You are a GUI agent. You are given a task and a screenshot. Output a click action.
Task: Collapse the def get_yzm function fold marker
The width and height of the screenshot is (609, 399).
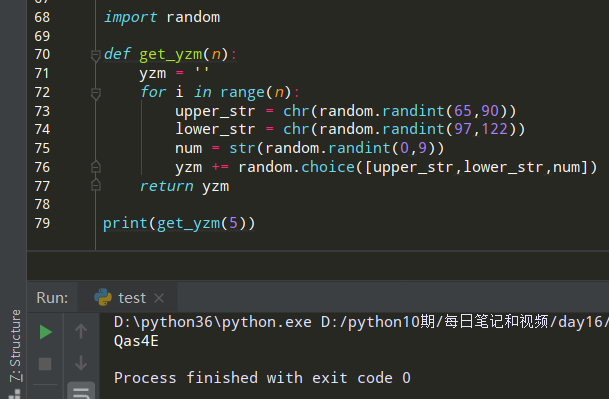[x=96, y=55]
